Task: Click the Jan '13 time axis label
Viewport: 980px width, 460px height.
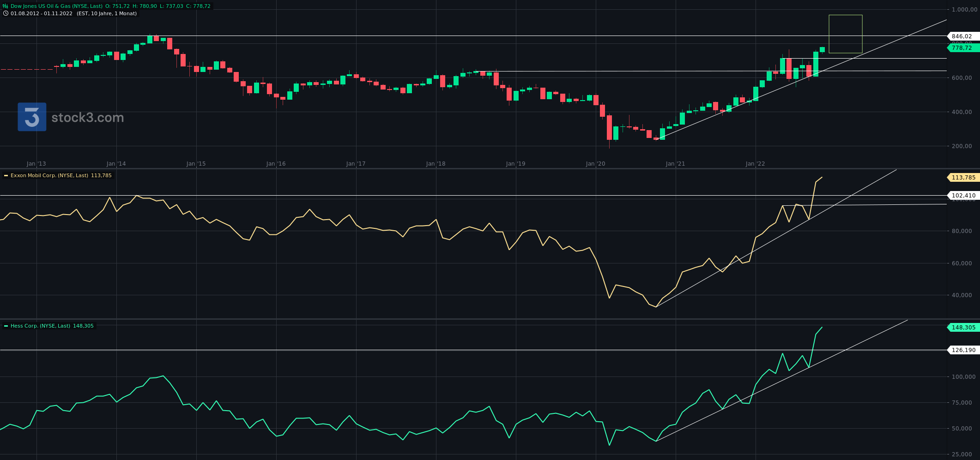Action: (x=36, y=164)
